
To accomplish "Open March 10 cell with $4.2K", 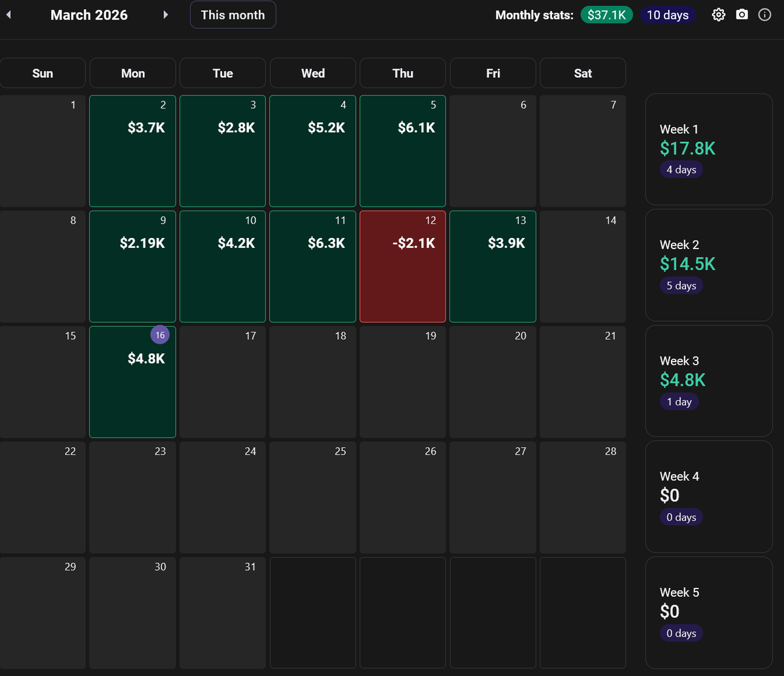I will coord(223,267).
